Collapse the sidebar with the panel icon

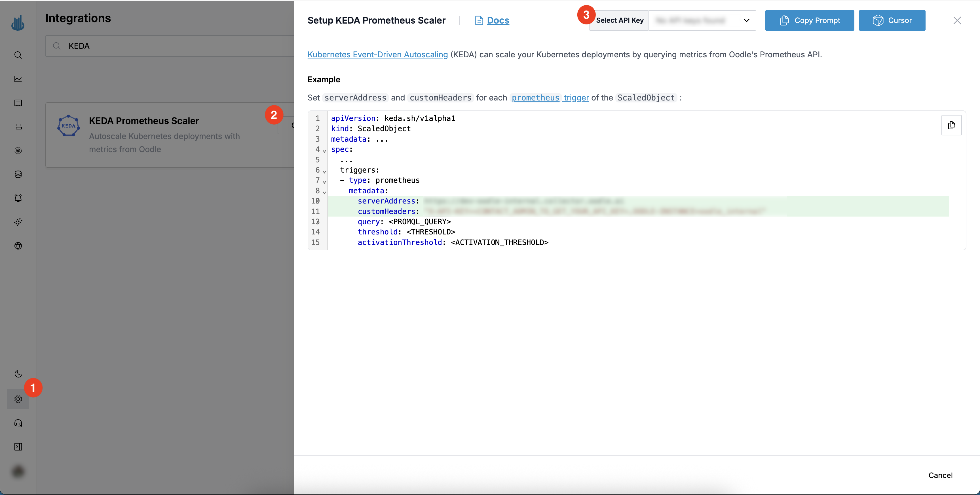18,447
